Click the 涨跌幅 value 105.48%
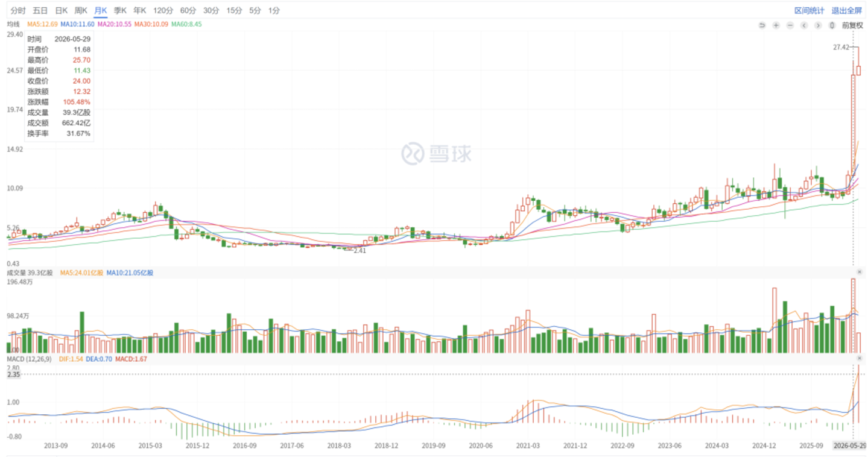The image size is (868, 457). pos(77,102)
